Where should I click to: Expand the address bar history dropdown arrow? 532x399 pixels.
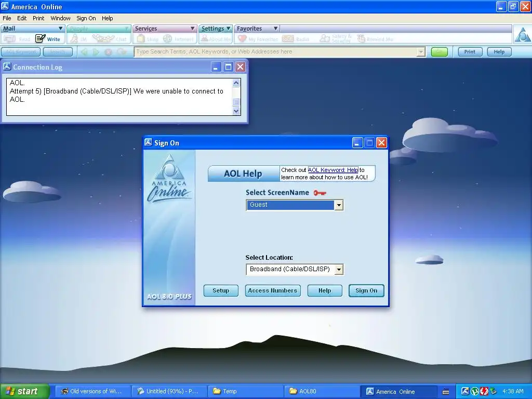(421, 52)
